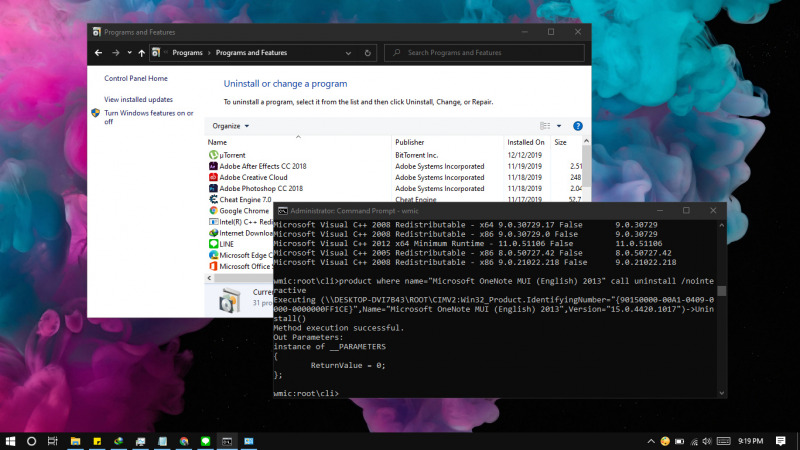Image resolution: width=800 pixels, height=450 pixels.
Task: Click program list vertical scrollbar up arrow
Action: coord(586,141)
